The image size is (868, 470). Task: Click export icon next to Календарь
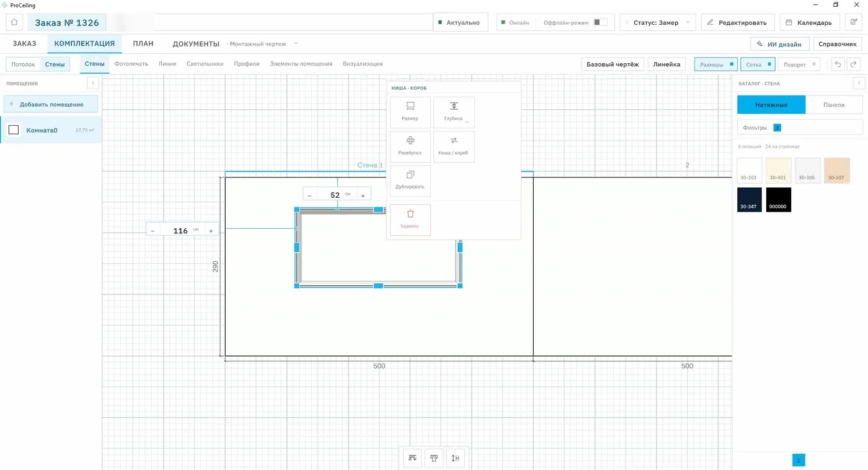click(853, 22)
